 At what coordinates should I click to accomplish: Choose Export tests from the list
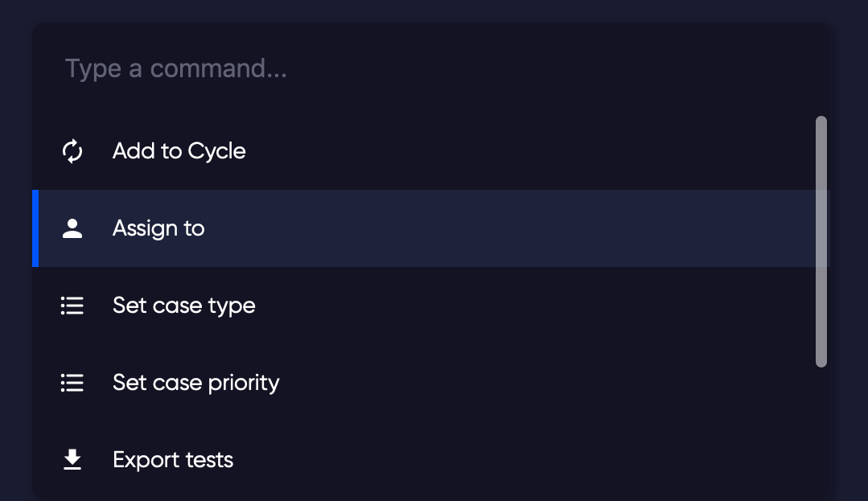172,460
